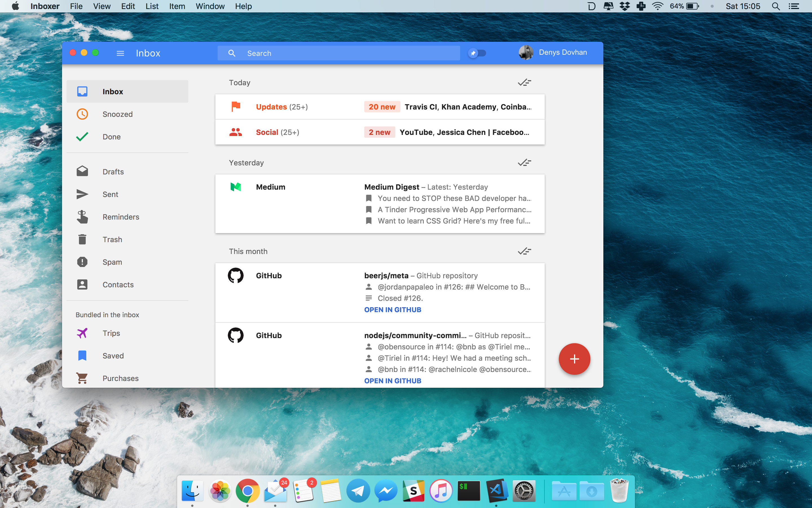Screen dimensions: 812x508
Task: Sweep all Today emails as done
Action: pos(524,83)
